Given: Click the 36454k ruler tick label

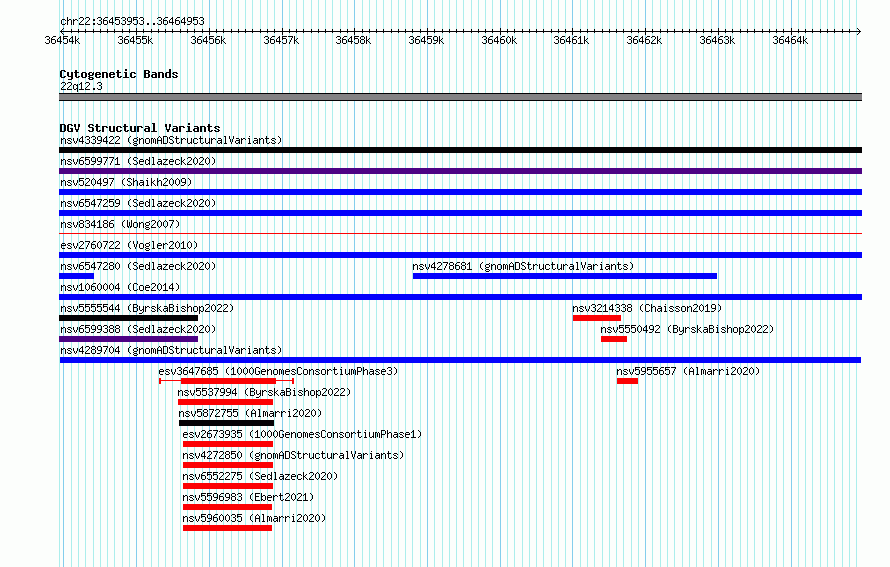Looking at the screenshot, I should click(62, 40).
